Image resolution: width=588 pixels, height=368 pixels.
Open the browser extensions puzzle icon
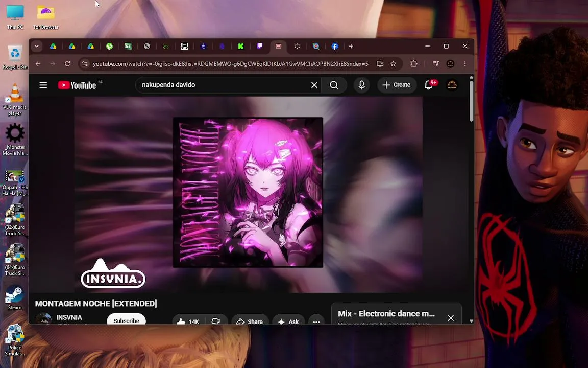click(413, 64)
